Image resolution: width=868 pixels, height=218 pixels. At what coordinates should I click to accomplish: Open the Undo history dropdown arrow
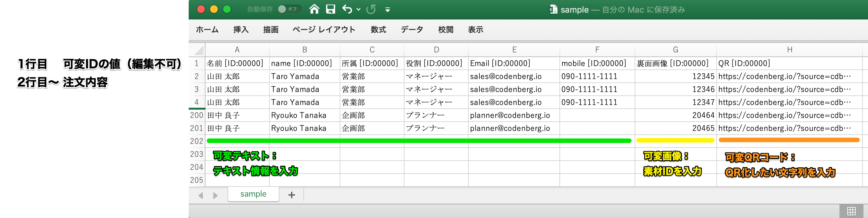click(358, 9)
